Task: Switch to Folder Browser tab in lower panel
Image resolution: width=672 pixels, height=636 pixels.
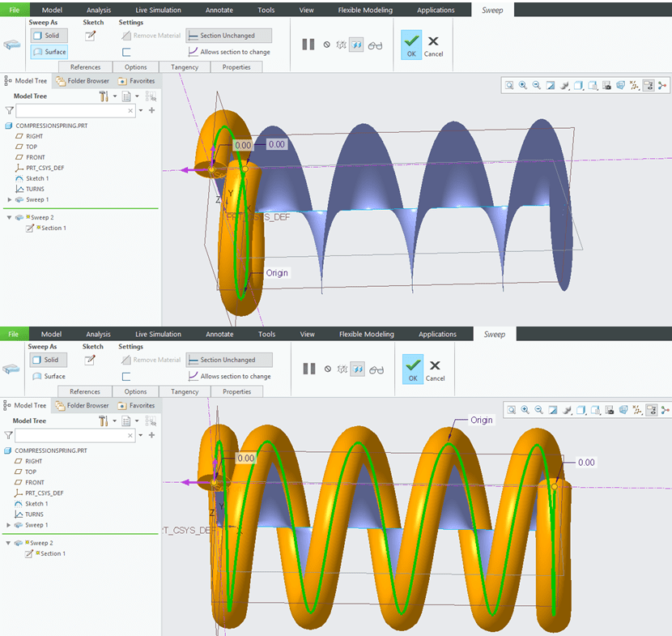Action: pyautogui.click(x=83, y=405)
